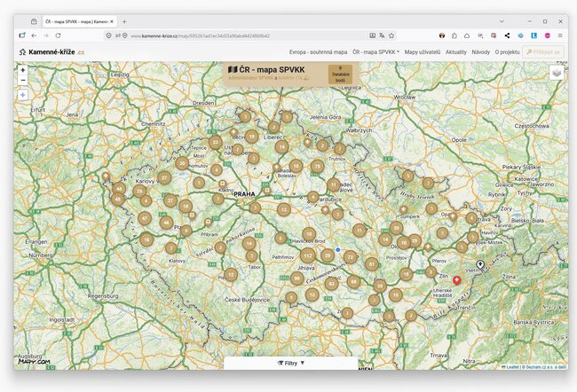Select the black-outlined pin marker near Vsetín
Image resolution: width=577 pixels, height=392 pixels.
click(480, 264)
